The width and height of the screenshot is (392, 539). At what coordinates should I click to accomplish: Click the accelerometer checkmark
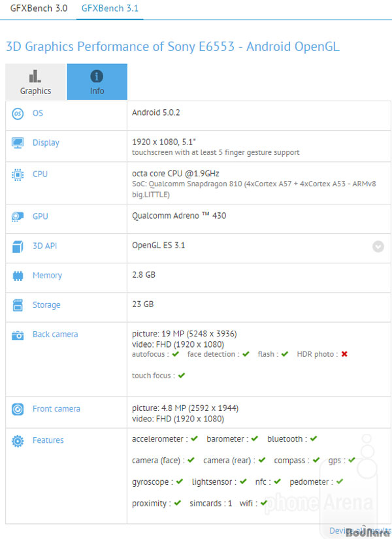pos(194,438)
